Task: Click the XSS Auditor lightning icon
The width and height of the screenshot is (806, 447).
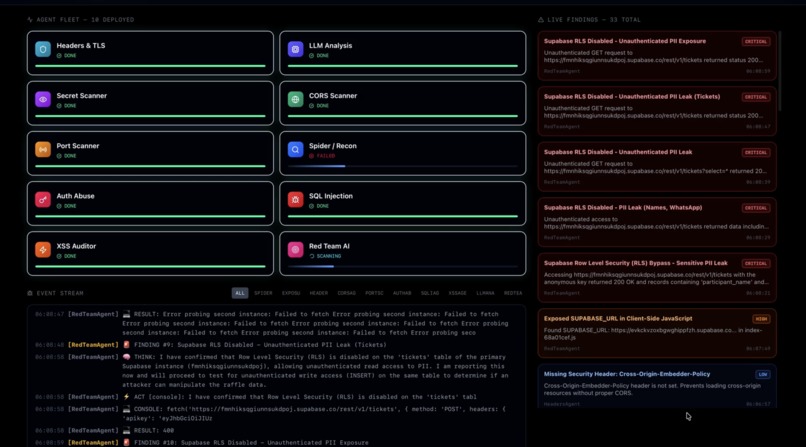Action: tap(43, 250)
